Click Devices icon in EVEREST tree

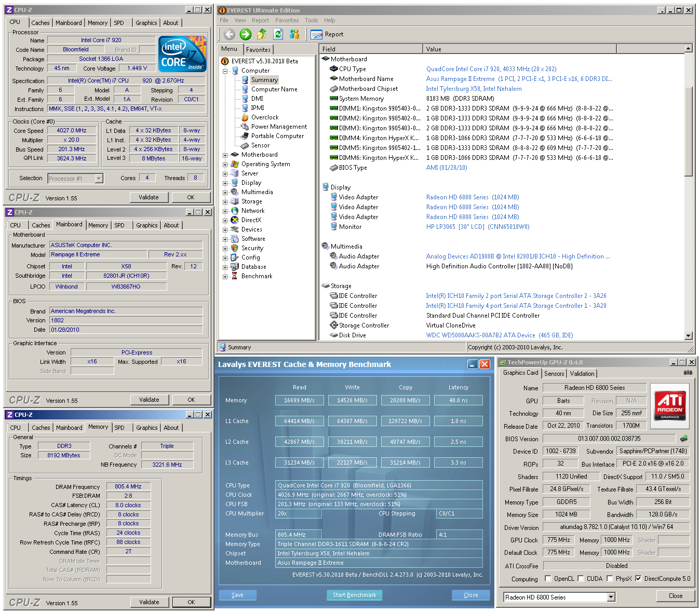pyautogui.click(x=235, y=229)
